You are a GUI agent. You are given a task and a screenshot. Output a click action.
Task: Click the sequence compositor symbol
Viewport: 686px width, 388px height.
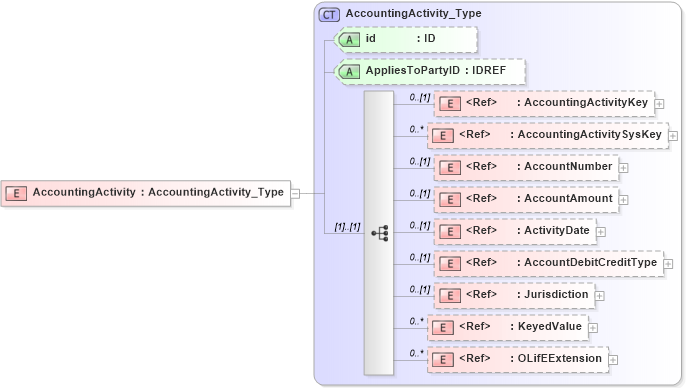pos(380,233)
